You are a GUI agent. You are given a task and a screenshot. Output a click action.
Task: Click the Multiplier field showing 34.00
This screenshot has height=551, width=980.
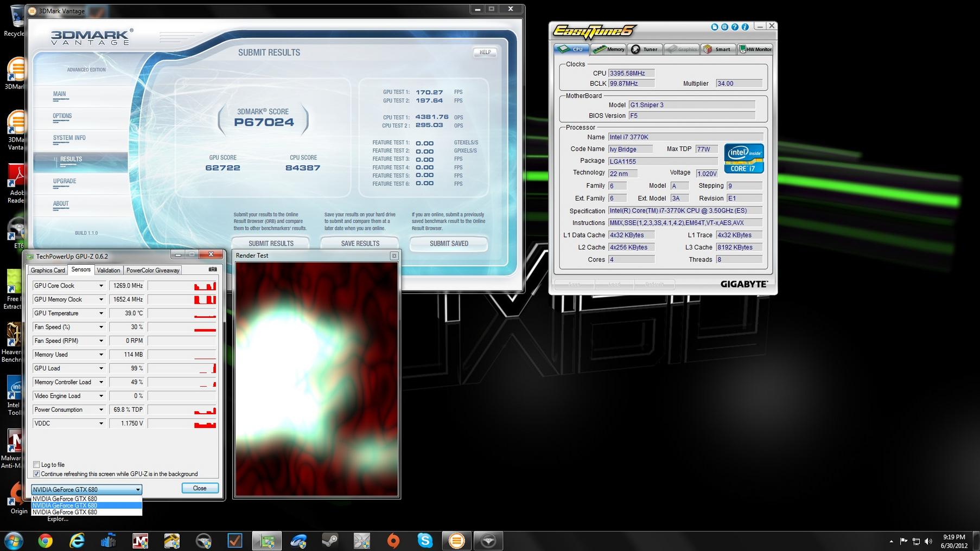tap(739, 84)
